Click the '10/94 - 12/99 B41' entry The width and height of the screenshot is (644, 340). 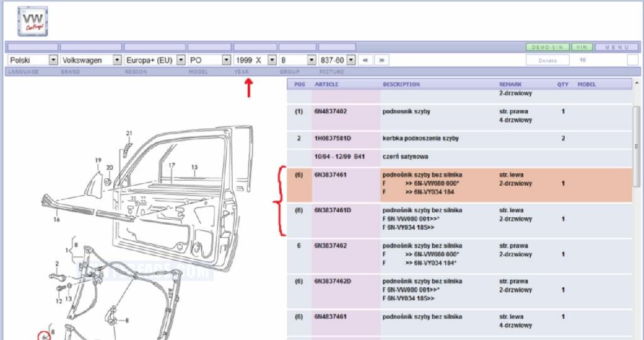pyautogui.click(x=340, y=157)
